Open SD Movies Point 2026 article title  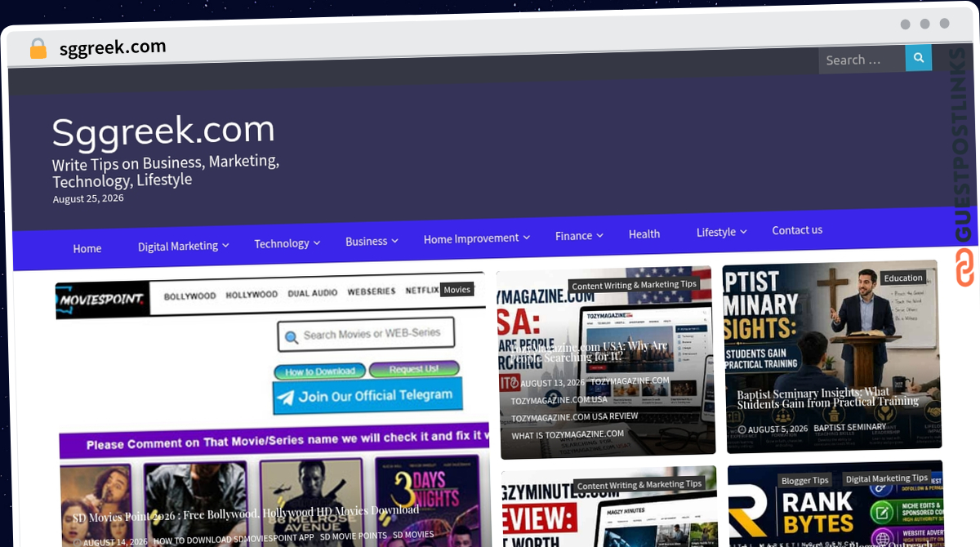click(246, 514)
